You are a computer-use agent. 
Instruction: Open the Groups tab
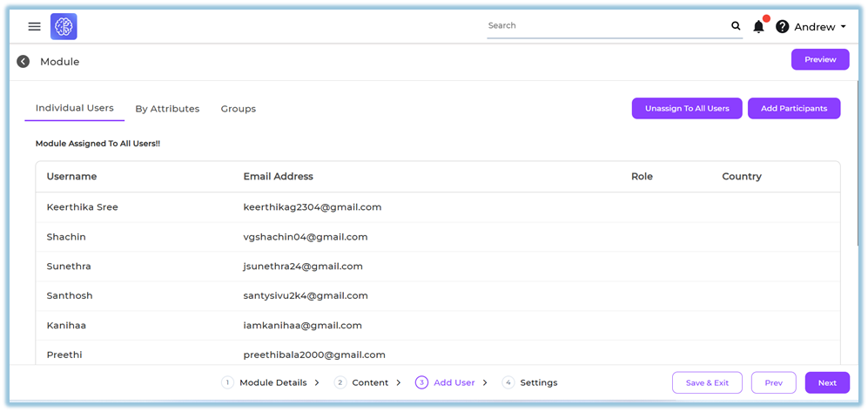(x=238, y=109)
